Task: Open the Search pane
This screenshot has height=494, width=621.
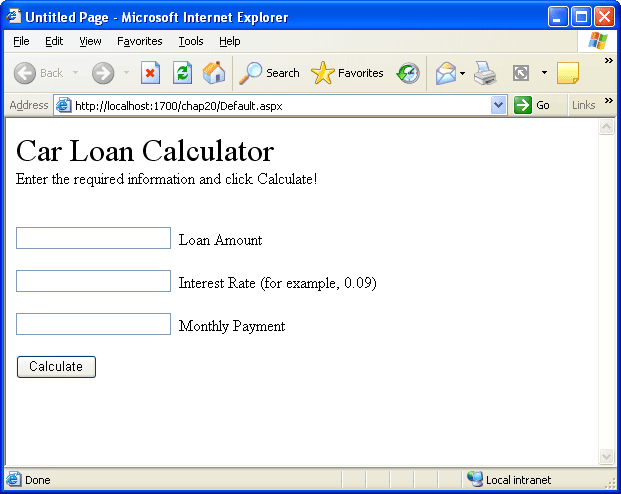Action: 269,73
